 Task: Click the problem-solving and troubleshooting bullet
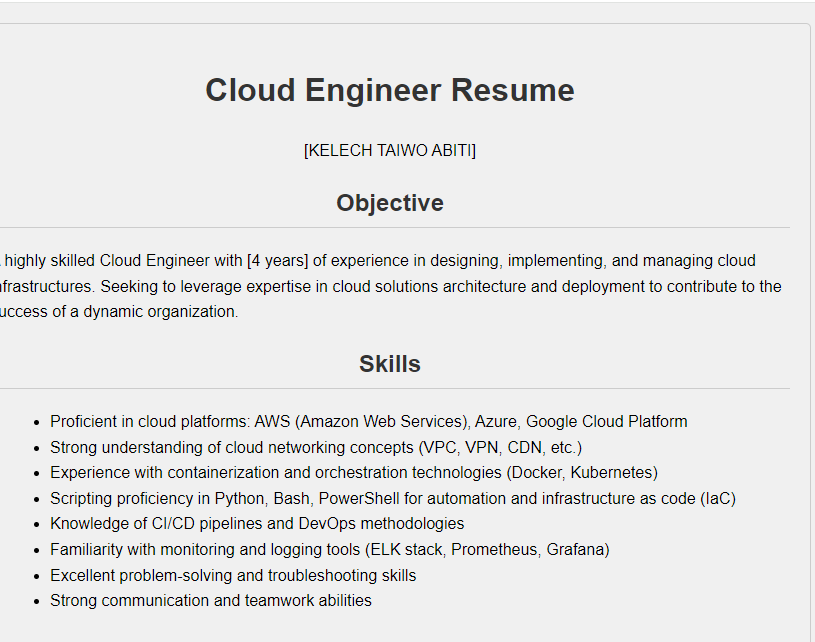(233, 575)
